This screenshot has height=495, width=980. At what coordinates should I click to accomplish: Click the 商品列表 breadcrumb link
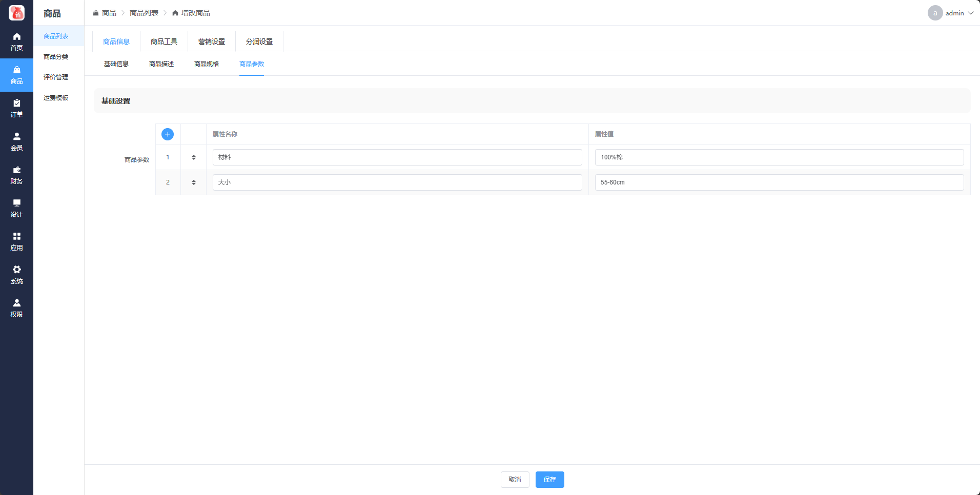[144, 13]
